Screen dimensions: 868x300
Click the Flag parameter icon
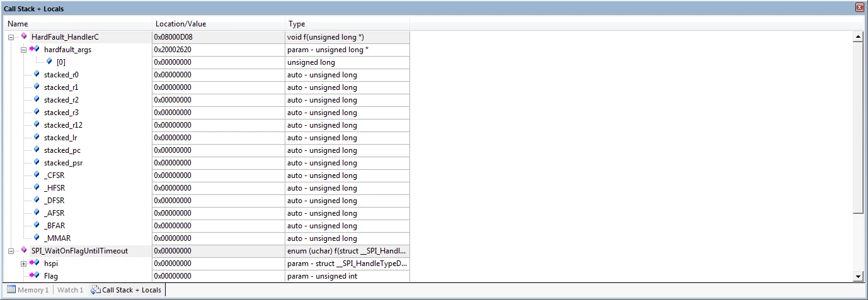35,275
